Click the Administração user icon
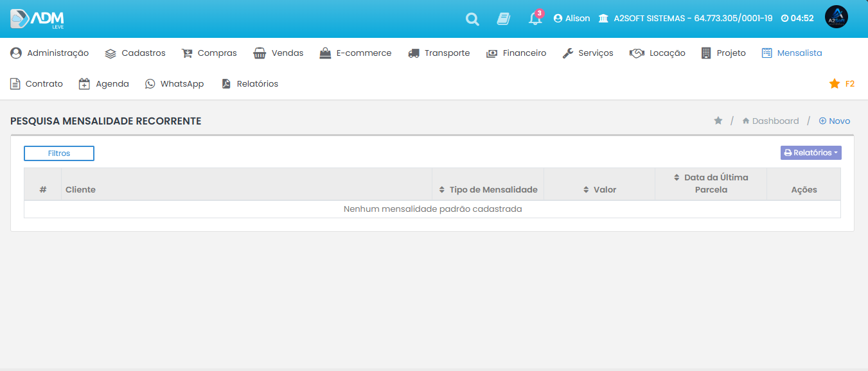This screenshot has width=868, height=371. pos(16,53)
